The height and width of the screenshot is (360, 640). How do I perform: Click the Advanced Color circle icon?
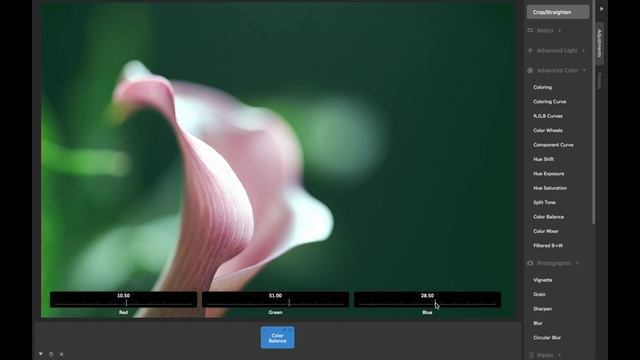[x=530, y=71]
